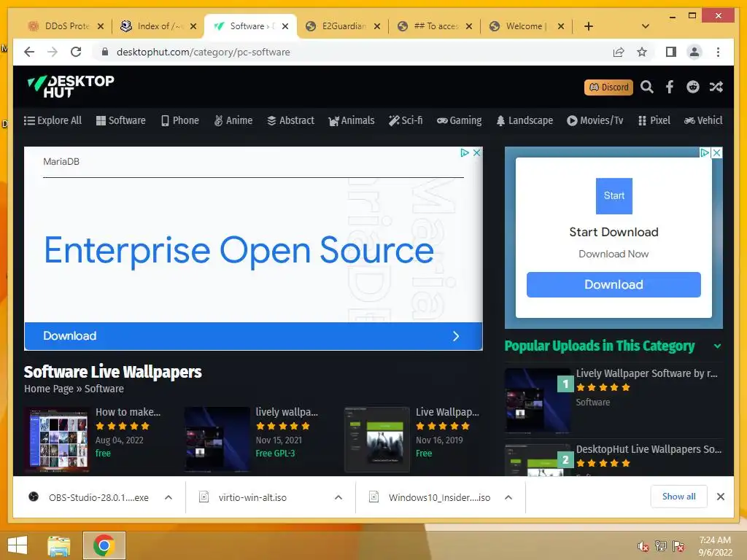Select the Abstract category
Viewport: 747px width, 560px height.
coord(290,120)
